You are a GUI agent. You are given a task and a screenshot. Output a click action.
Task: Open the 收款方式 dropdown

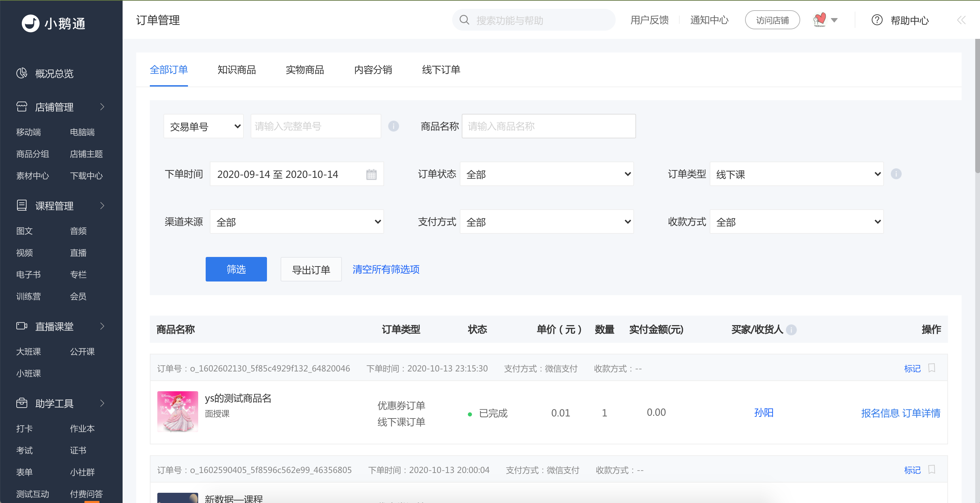[796, 222]
